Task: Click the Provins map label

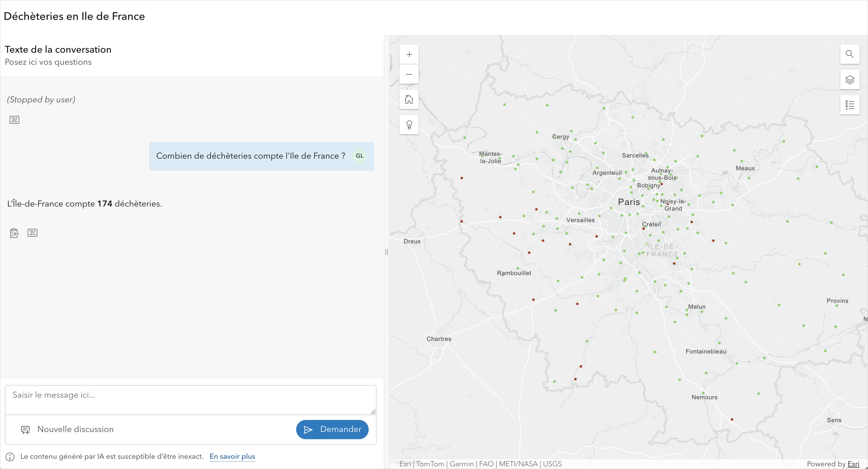Action: tap(837, 301)
